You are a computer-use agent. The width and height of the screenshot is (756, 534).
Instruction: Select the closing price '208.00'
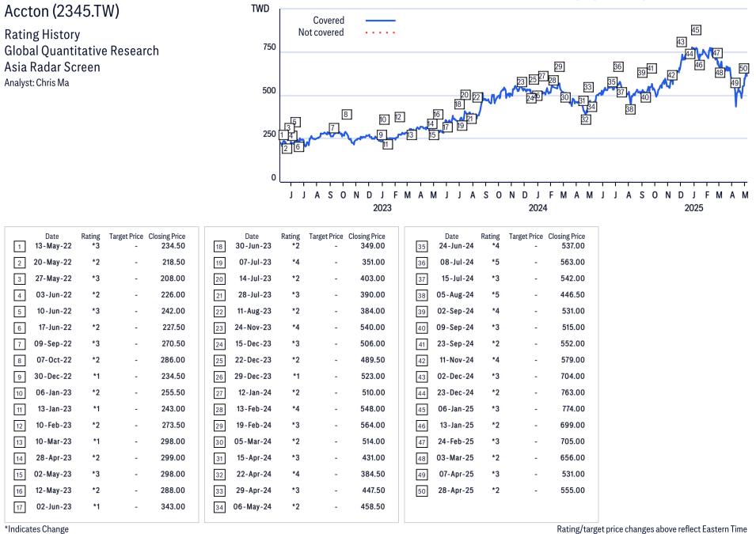[x=173, y=278]
